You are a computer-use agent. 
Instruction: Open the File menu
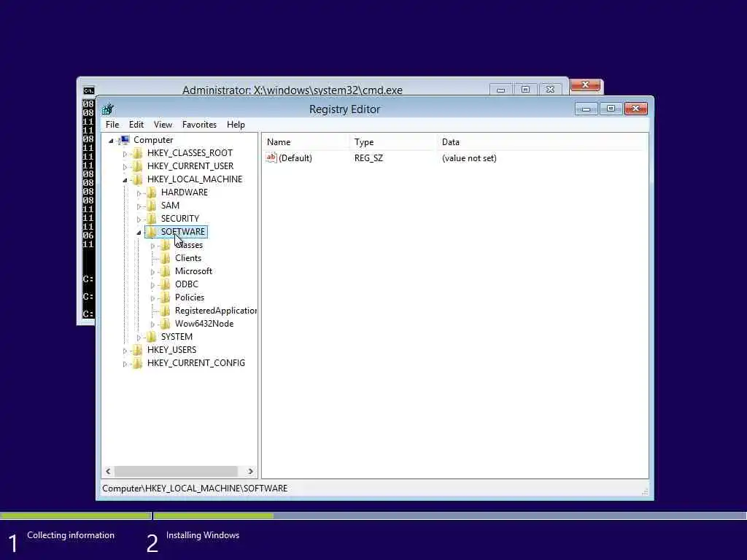[x=112, y=124]
